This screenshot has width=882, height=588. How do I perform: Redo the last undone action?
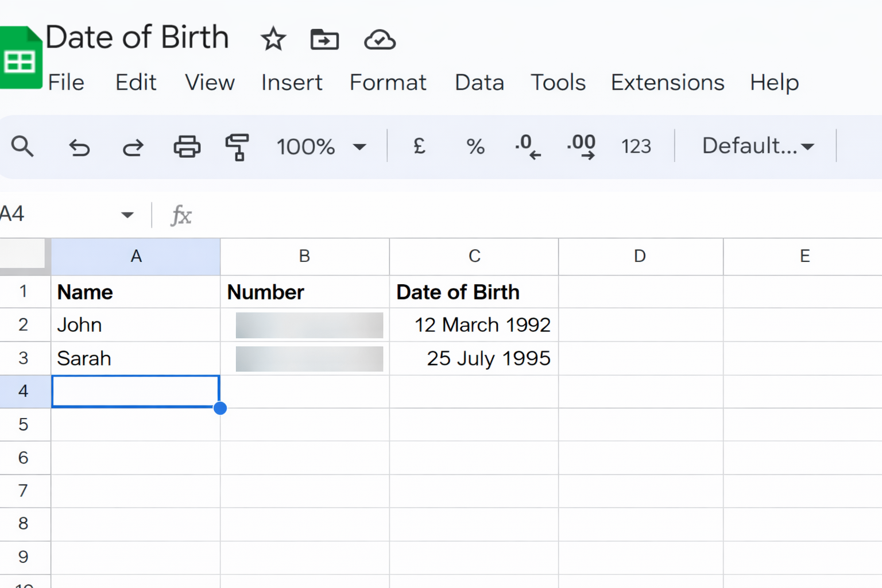(x=133, y=147)
